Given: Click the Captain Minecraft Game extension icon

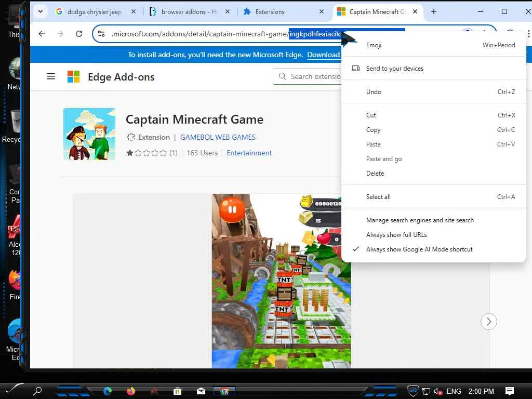Looking at the screenshot, I should [89, 134].
